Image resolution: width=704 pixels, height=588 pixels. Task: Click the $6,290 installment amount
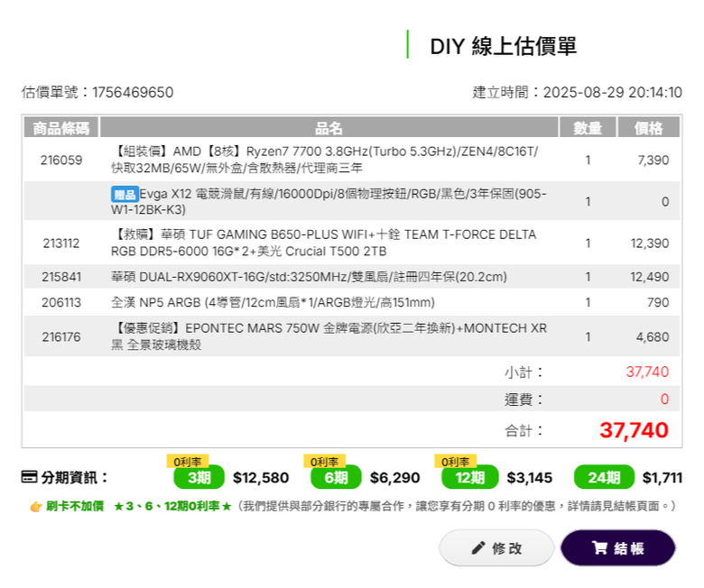click(x=394, y=478)
